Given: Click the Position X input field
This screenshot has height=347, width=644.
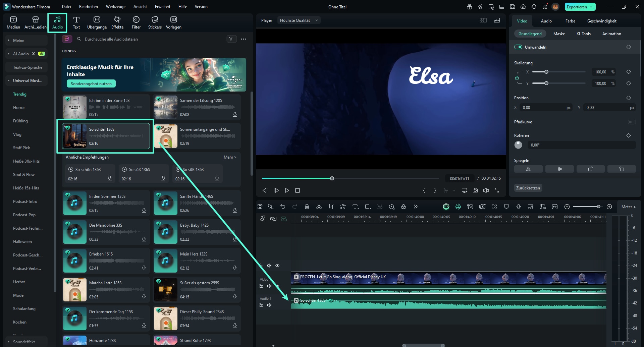Looking at the screenshot, I should tap(545, 108).
